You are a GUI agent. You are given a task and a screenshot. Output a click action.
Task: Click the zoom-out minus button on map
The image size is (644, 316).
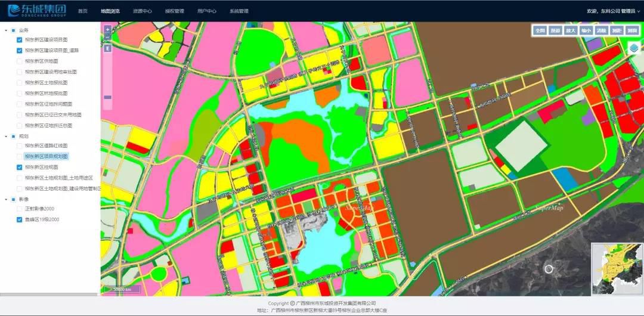[x=107, y=37]
